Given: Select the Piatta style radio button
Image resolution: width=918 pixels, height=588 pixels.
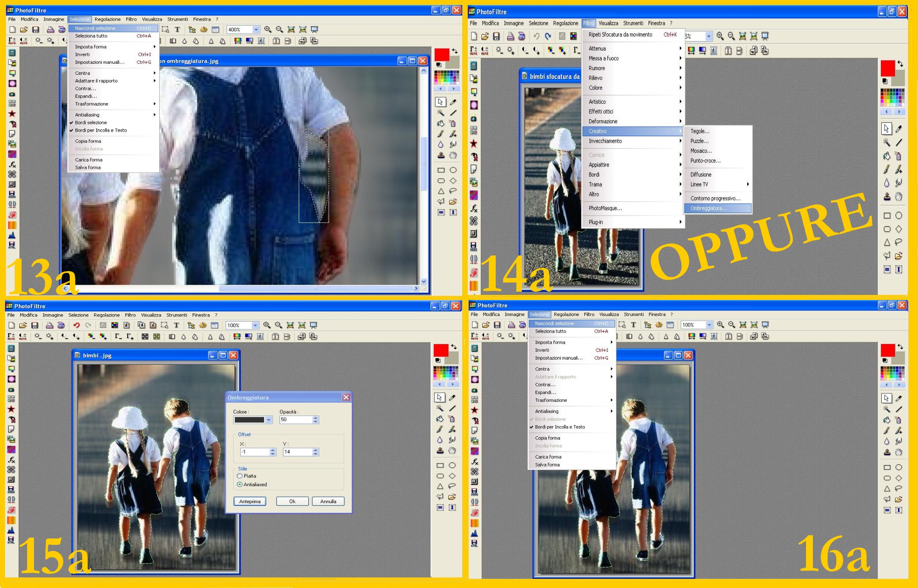Looking at the screenshot, I should (x=240, y=476).
